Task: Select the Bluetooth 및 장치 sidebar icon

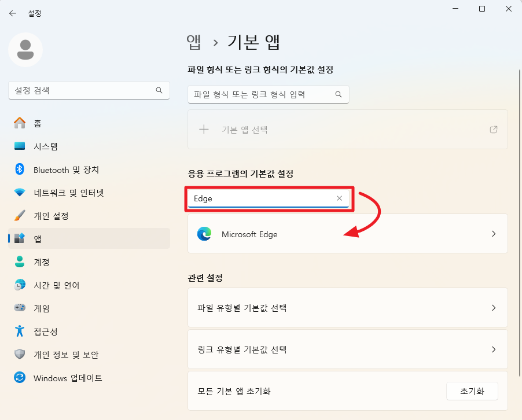Action: [19, 170]
